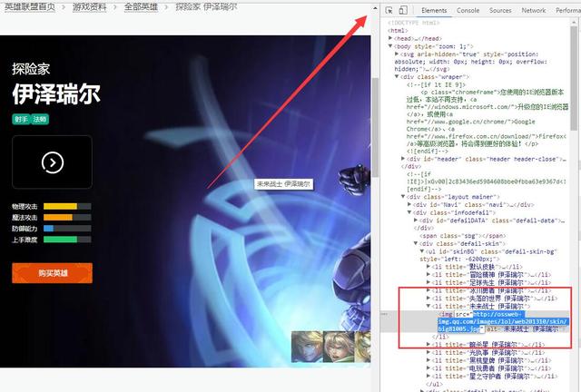Image resolution: width=581 pixels, height=392 pixels.
Task: Select the span class sbg line
Action: (463, 236)
